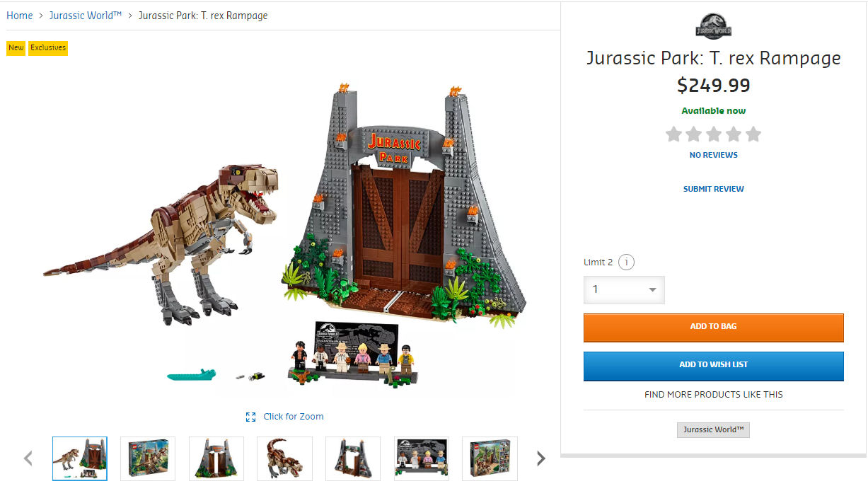Viewport: 868px width, 491px height.
Task: Select the minifigures display thumbnail
Action: pyautogui.click(x=422, y=458)
